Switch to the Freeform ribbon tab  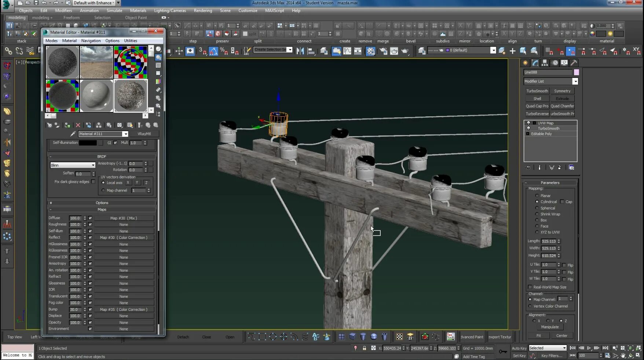point(72,18)
